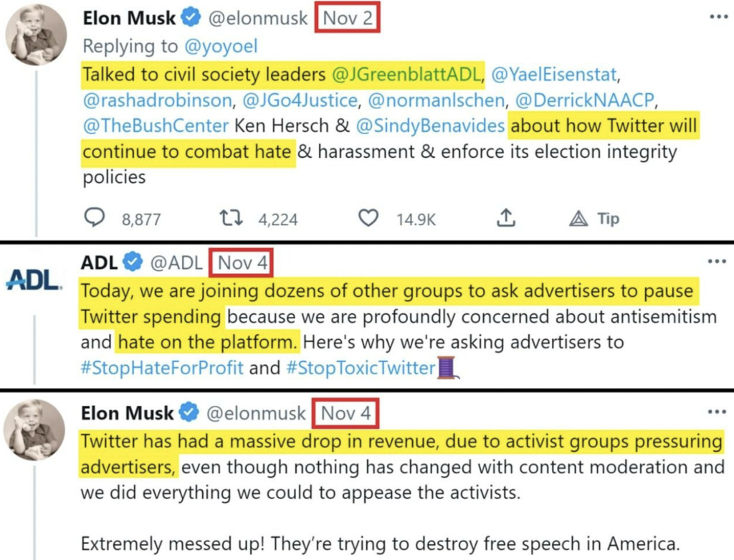Like the tweet with 14.9K hearts
This screenshot has height=560, width=734.
click(368, 218)
